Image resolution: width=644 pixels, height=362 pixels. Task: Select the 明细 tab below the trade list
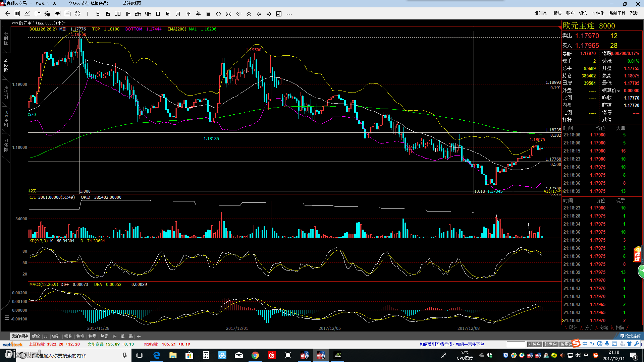pos(574,327)
